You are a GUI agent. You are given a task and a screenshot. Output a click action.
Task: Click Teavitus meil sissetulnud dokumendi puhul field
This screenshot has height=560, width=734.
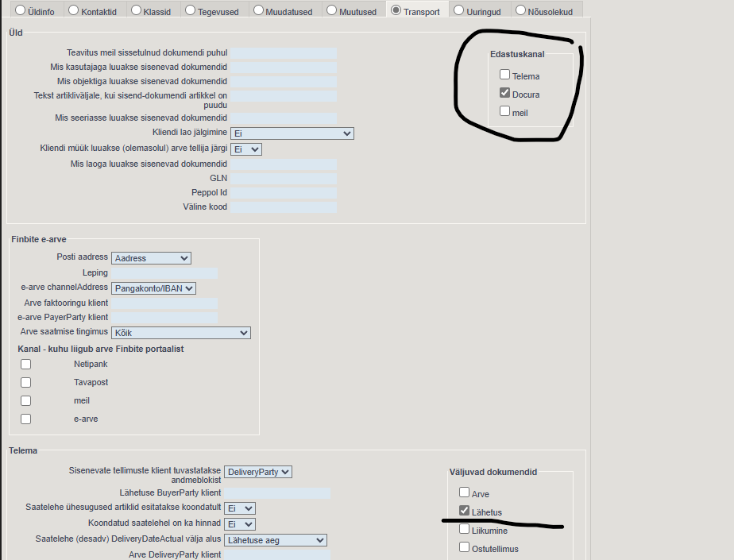[284, 53]
